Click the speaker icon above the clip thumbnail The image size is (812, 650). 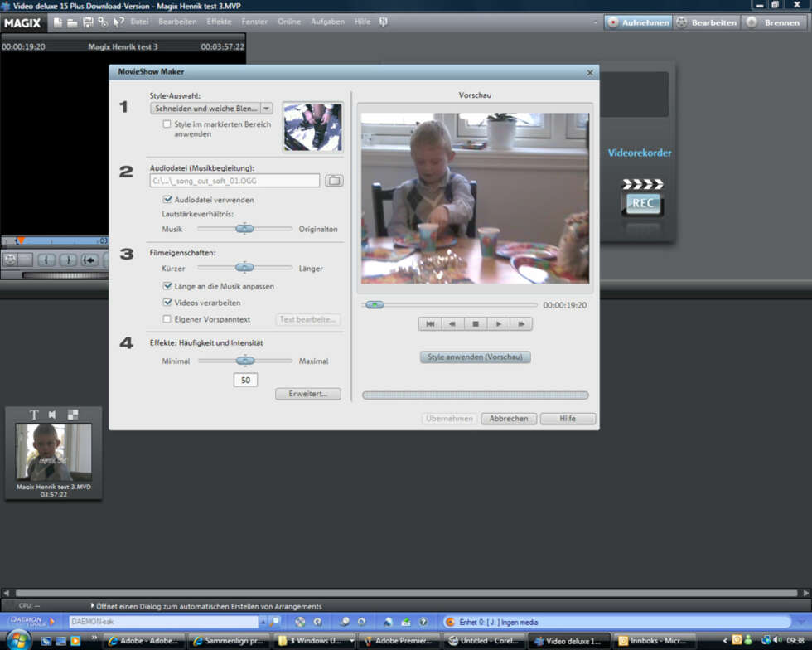click(52, 415)
